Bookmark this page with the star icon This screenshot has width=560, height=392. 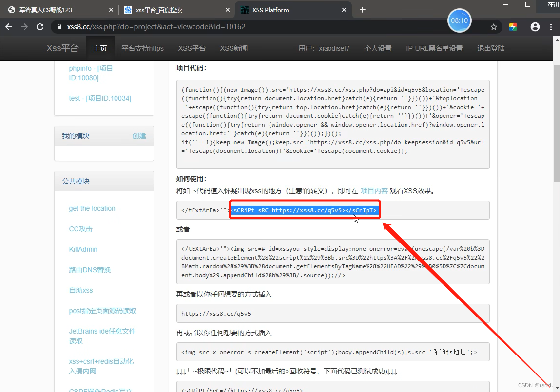[494, 27]
